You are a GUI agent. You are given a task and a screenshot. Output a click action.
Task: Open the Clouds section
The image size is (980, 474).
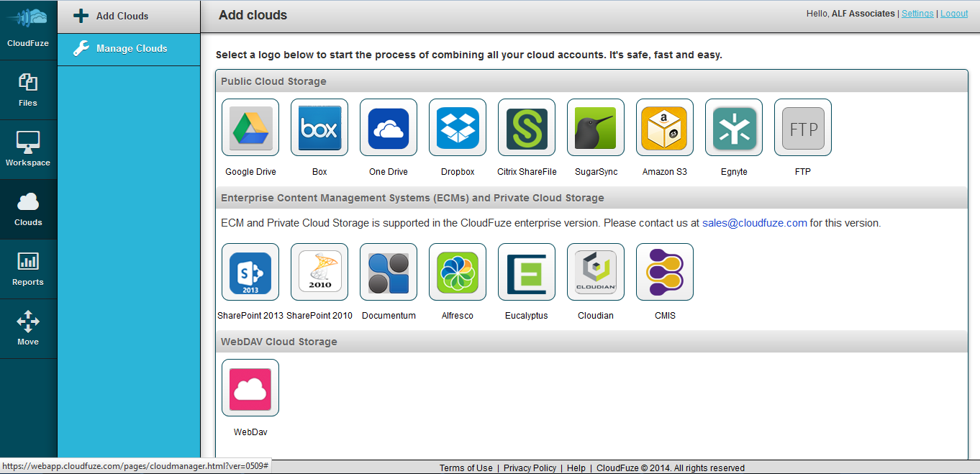(28, 209)
